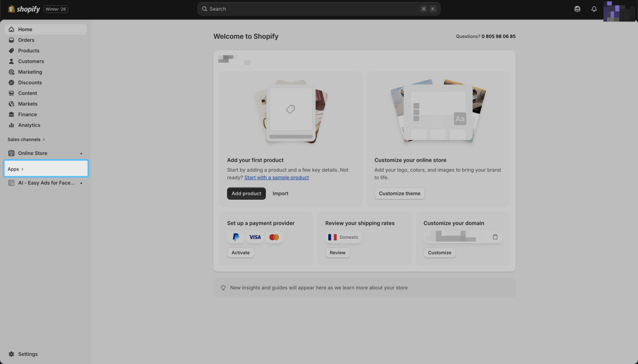The width and height of the screenshot is (638, 364).
Task: Click the Markets globe icon
Action: [x=12, y=104]
